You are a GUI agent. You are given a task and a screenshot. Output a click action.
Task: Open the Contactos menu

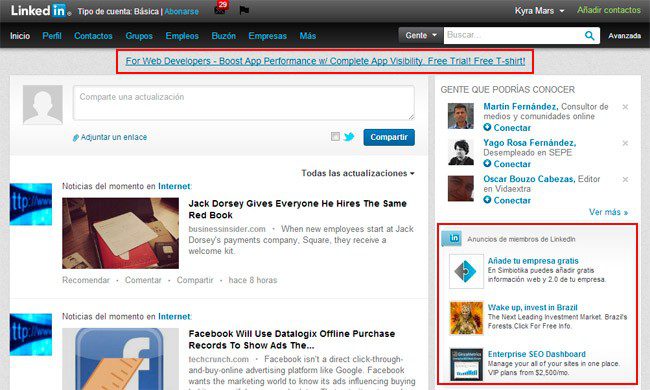tap(93, 36)
